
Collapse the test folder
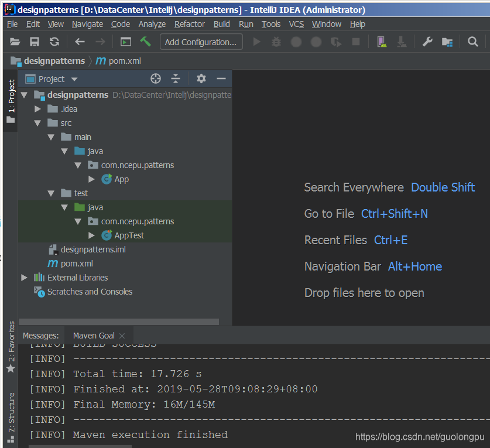[x=51, y=193]
